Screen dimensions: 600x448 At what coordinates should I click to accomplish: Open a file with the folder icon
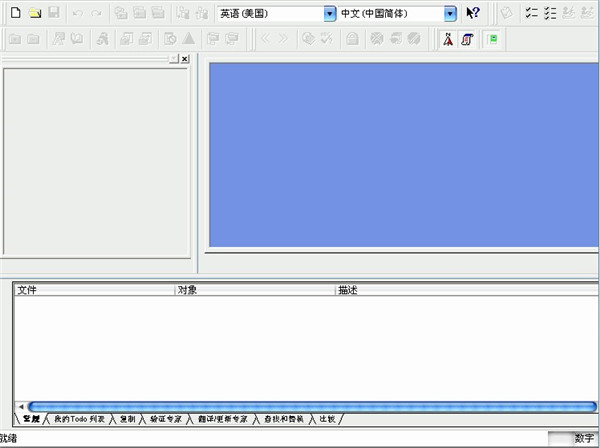click(35, 13)
